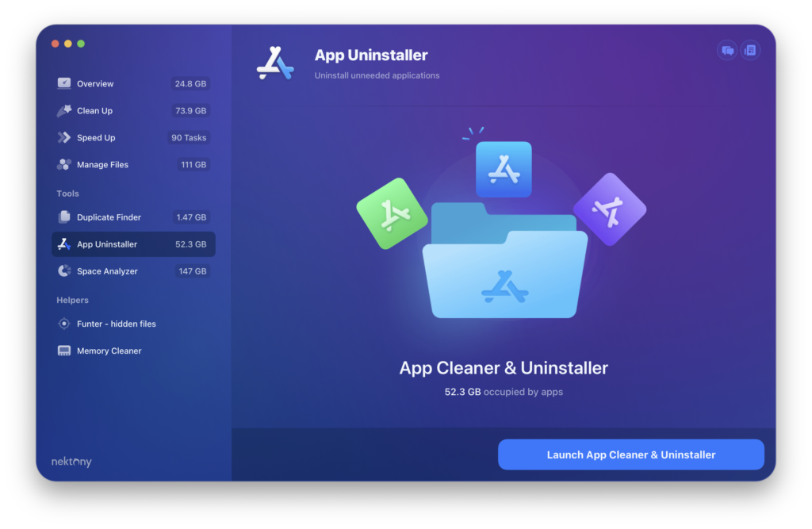Click the Memory Cleaner chip icon
Screen dimensions: 812x529
tap(64, 351)
